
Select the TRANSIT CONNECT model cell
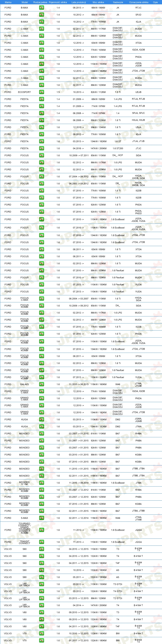coord(24,542)
